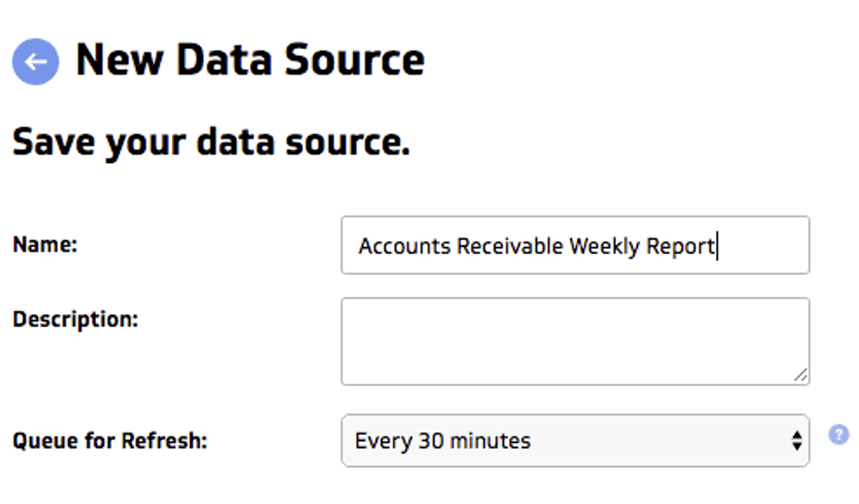The width and height of the screenshot is (859, 504).
Task: Place cursor after Accounts Receivable Weekly Report
Action: click(717, 246)
